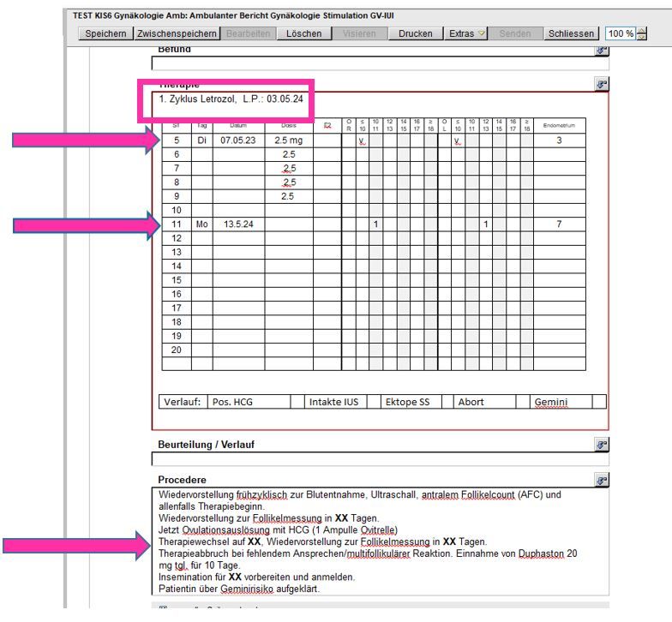Click the text block icon beside Therapie
The height and width of the screenshot is (622, 672).
(x=601, y=85)
